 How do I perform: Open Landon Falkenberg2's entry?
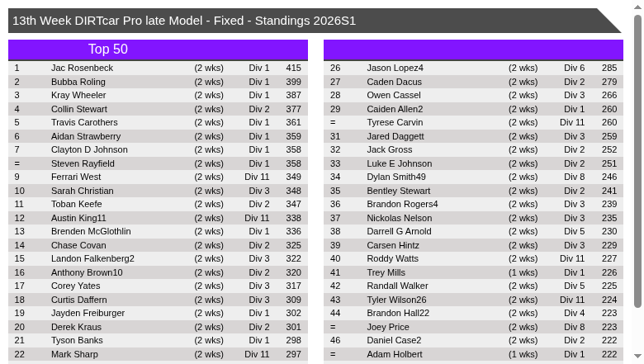coord(92,258)
